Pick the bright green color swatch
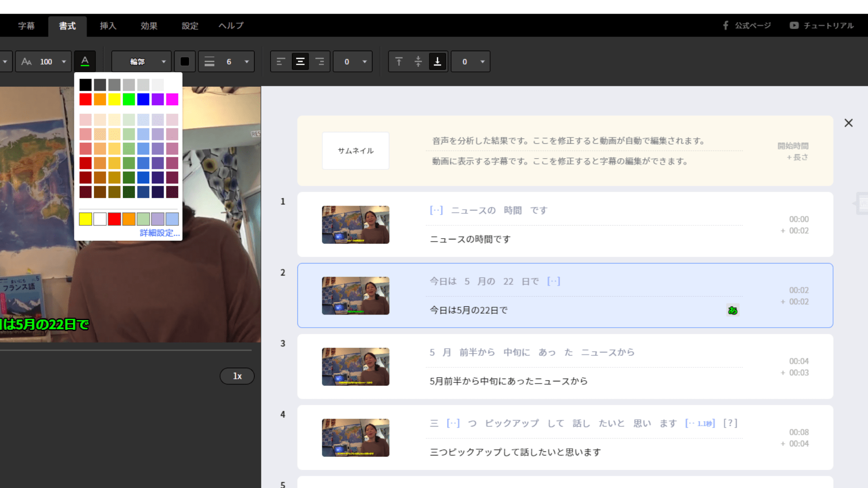The height and width of the screenshot is (488, 868). (128, 99)
